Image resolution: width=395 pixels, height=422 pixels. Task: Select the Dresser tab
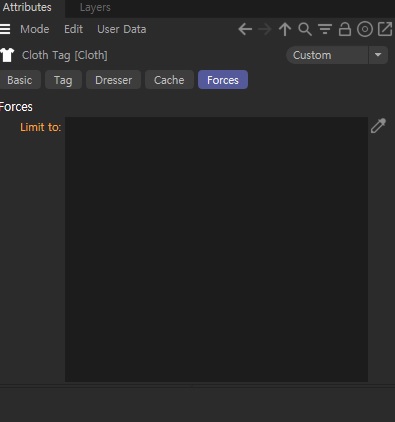pos(113,80)
